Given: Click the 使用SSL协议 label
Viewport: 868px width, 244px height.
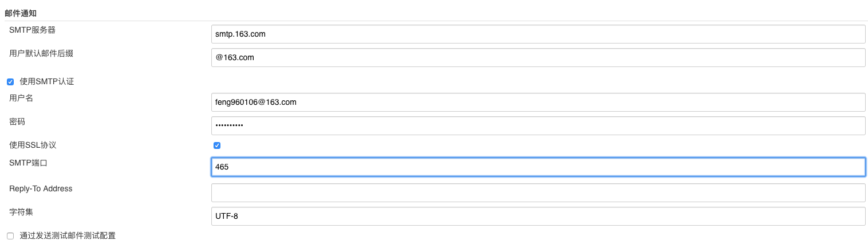Looking at the screenshot, I should click(33, 145).
